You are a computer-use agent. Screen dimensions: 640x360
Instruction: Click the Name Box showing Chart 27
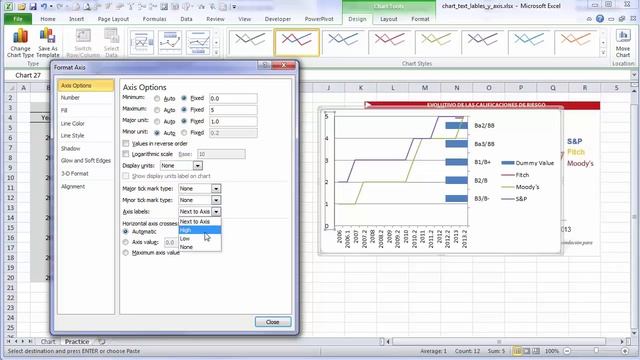(28, 75)
